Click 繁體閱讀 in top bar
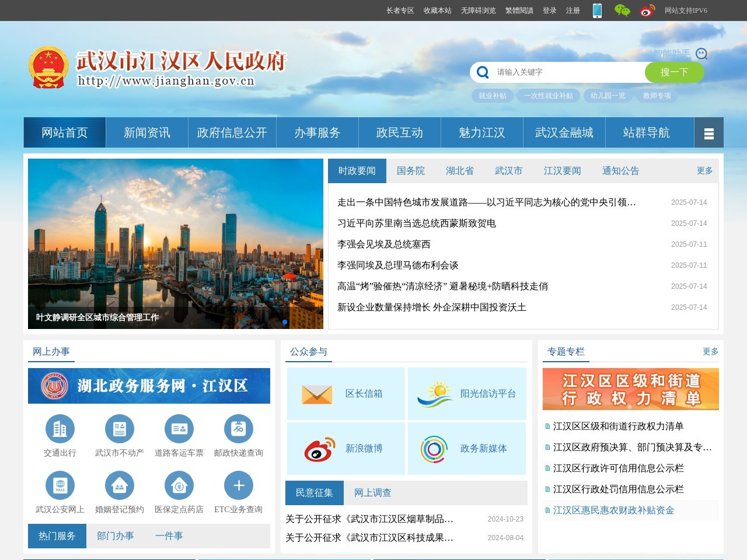This screenshot has width=747, height=560. [x=519, y=10]
